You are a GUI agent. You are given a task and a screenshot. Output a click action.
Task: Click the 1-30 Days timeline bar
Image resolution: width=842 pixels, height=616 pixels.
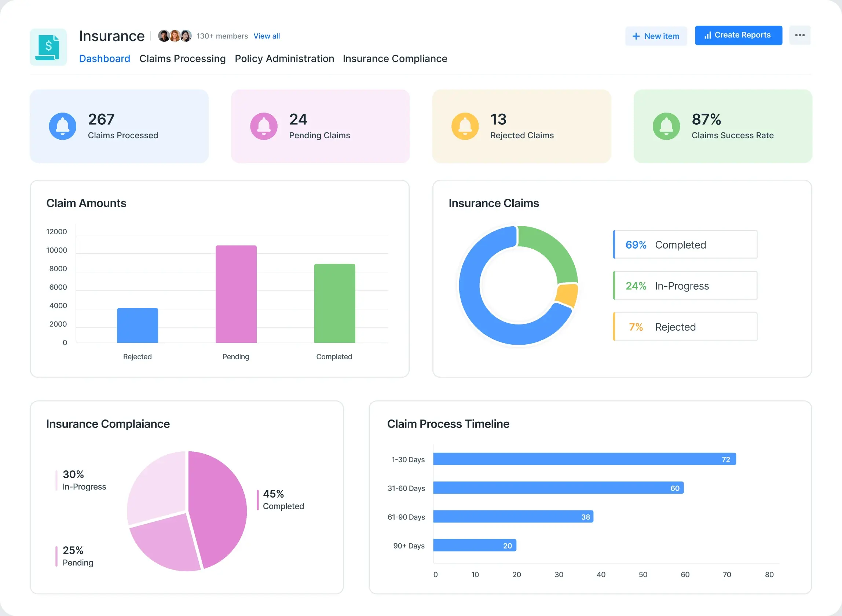[x=584, y=459]
